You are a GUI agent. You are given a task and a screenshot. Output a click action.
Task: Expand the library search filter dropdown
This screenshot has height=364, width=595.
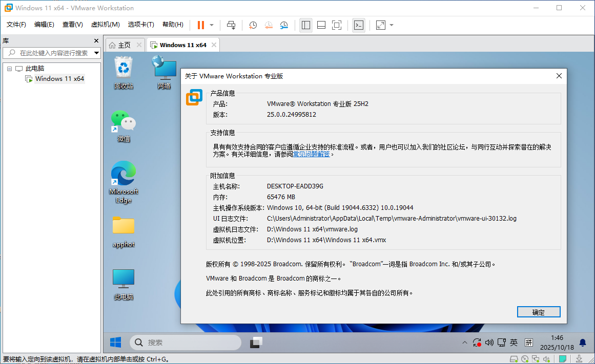pyautogui.click(x=96, y=53)
